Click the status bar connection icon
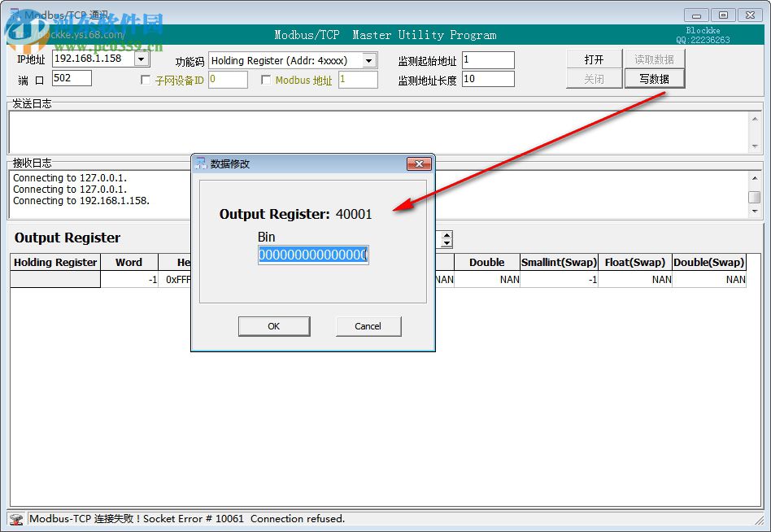Viewport: 771px width, 532px height. [16, 519]
